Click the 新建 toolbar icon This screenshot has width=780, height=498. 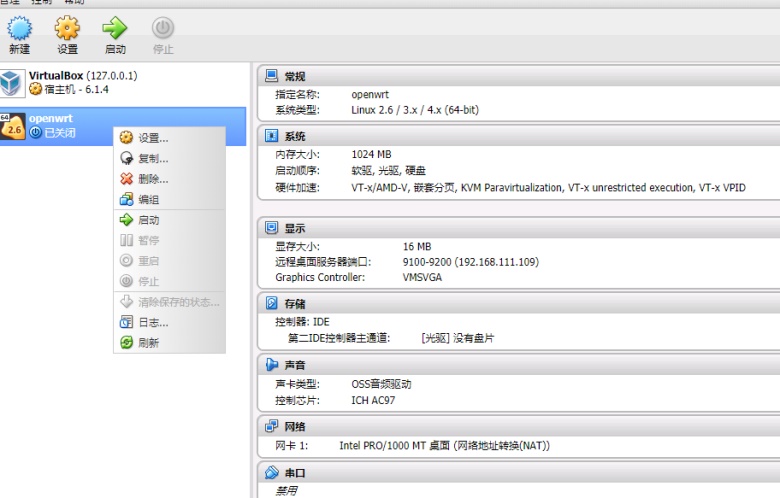tap(19, 28)
